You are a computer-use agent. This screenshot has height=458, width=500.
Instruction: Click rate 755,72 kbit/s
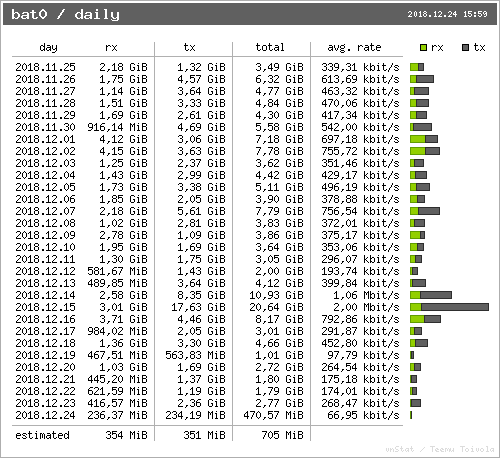pyautogui.click(x=360, y=151)
